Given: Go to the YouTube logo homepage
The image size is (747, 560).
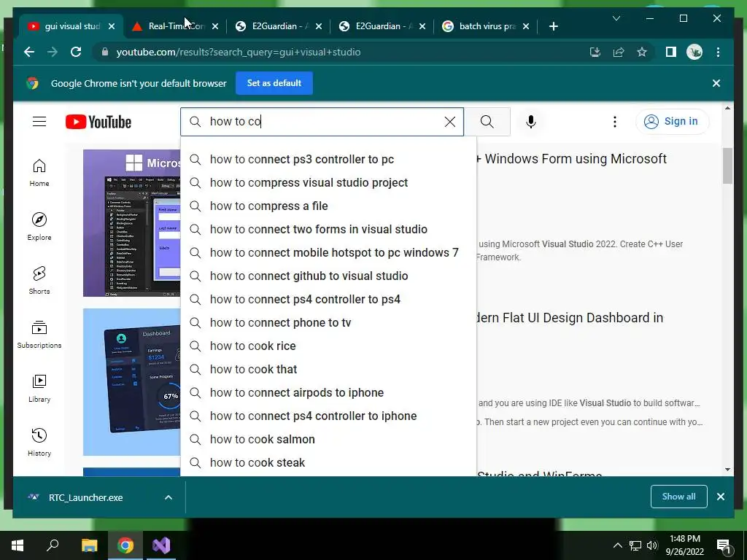Looking at the screenshot, I should pos(98,122).
